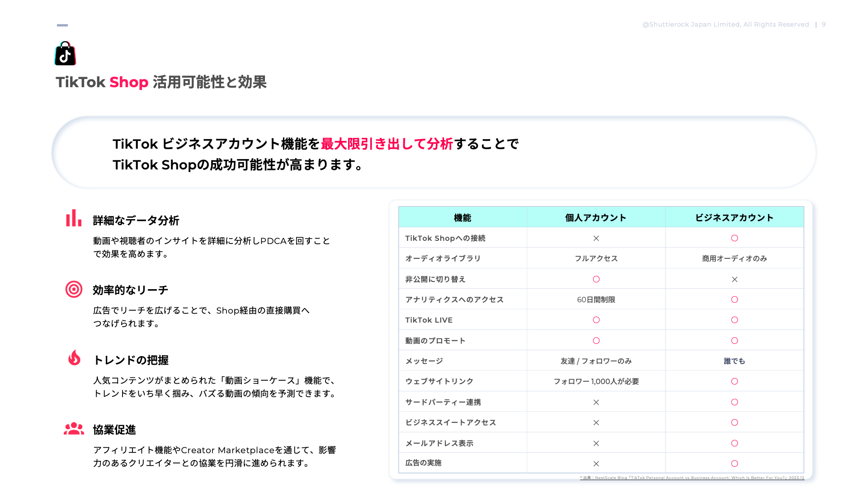Click the cross in ビジネススイートアクセス 個人アカウント cell
868x488 pixels.
pos(596,422)
